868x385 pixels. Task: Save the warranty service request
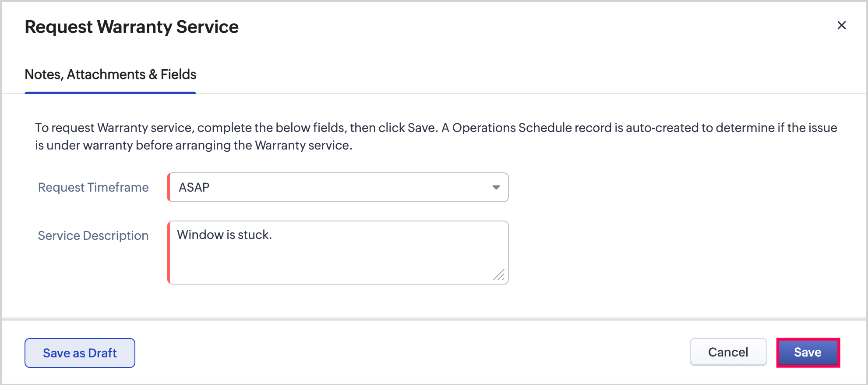coord(808,352)
